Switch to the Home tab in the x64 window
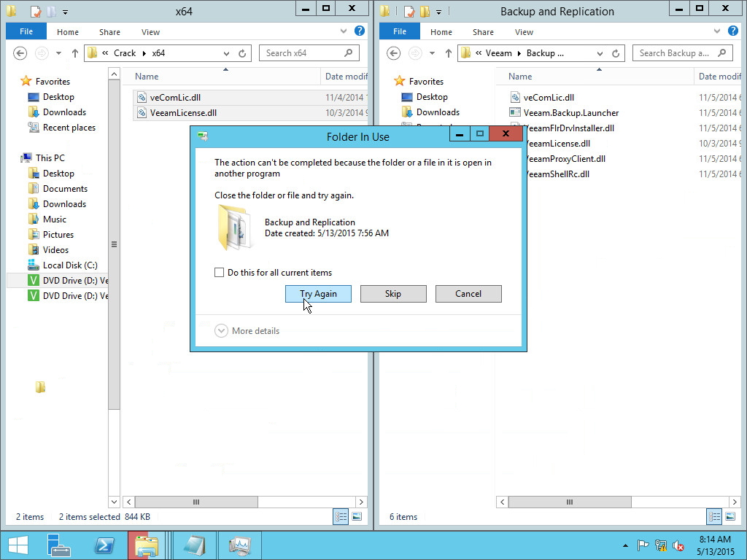The width and height of the screenshot is (747, 560). [x=68, y=32]
